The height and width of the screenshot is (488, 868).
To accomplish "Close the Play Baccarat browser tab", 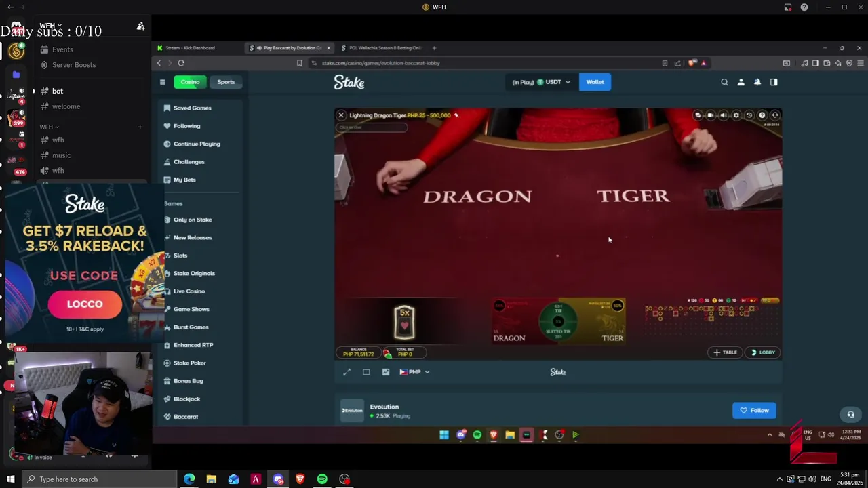I will [x=328, y=48].
